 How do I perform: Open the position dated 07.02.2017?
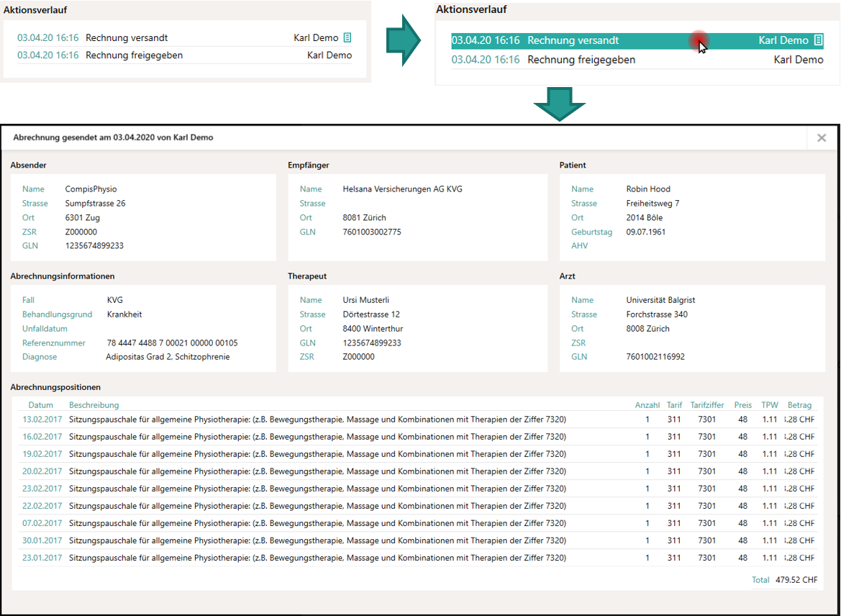click(42, 523)
